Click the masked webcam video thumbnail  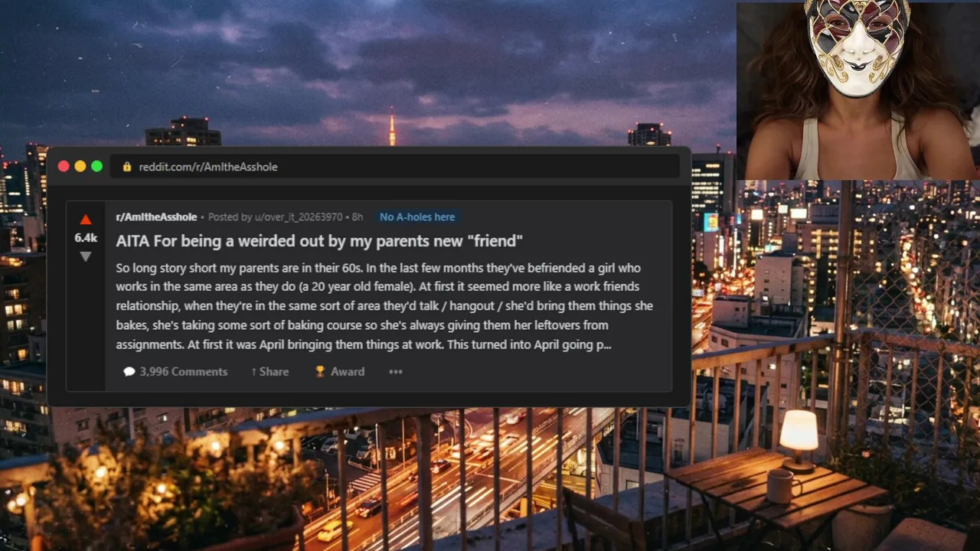tap(858, 91)
